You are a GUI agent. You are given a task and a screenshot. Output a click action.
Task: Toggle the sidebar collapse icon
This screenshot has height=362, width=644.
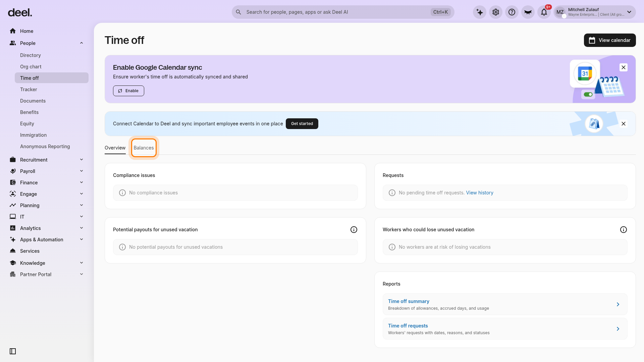(13, 351)
